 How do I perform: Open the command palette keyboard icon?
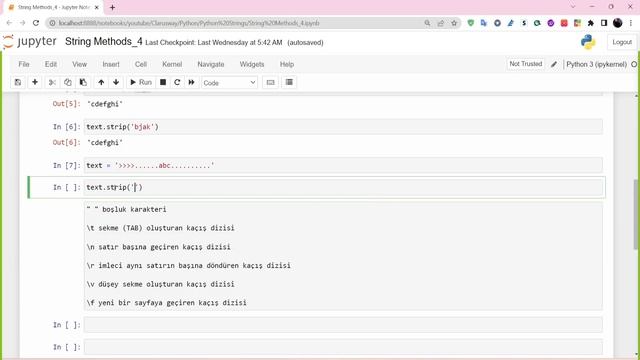point(270,82)
